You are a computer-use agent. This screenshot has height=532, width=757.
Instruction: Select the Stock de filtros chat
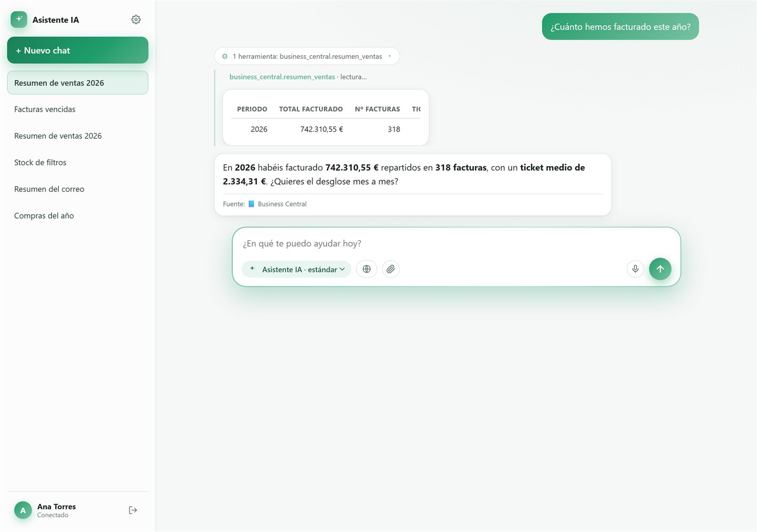[x=78, y=162]
